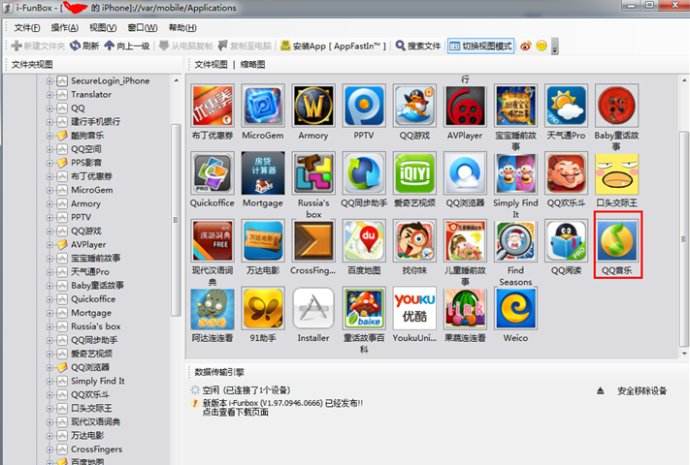Open the 帮助(H) menu
Screen dimensions: 690x465
point(182,28)
